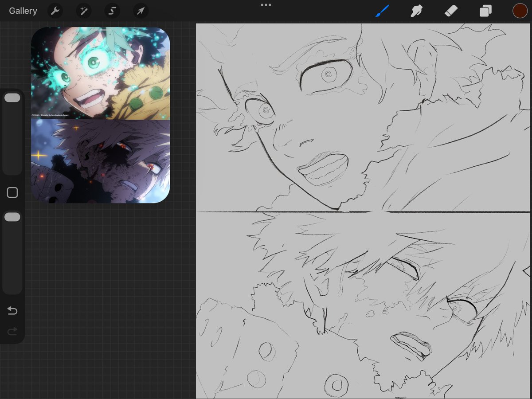
Task: Open the Actions wrench menu
Action: click(55, 11)
